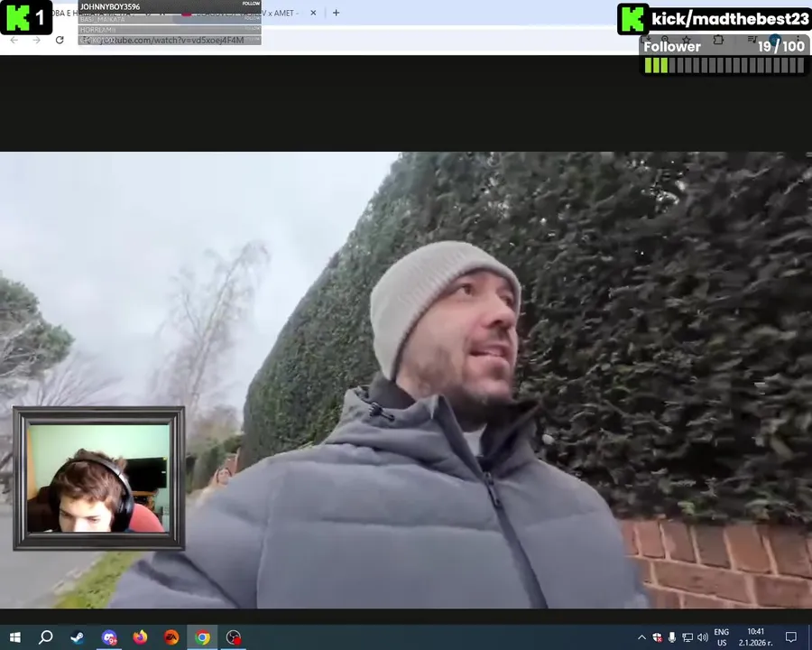Go back with Chrome's back arrow
The width and height of the screenshot is (812, 650).
tap(14, 40)
